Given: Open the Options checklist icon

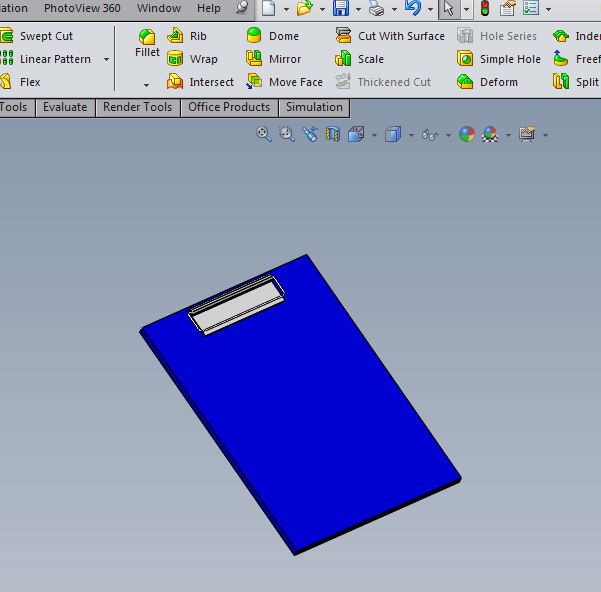Looking at the screenshot, I should point(531,8).
